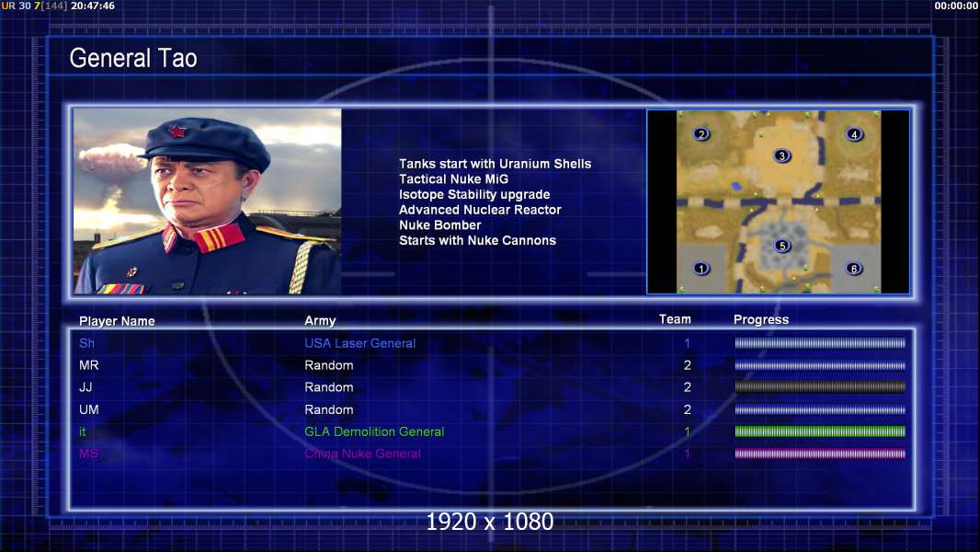Select player name 'Sh'
This screenshot has width=980, height=552.
[x=86, y=343]
